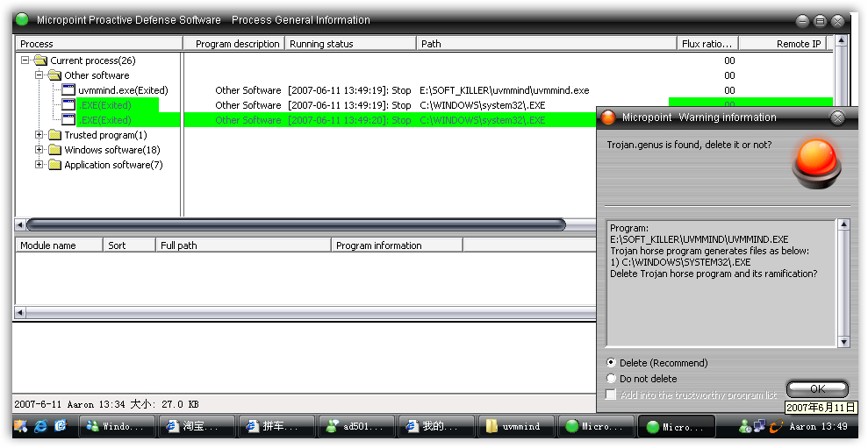Click the red alarm light graphic in warning dialog
The width and height of the screenshot is (868, 448).
coord(816,163)
